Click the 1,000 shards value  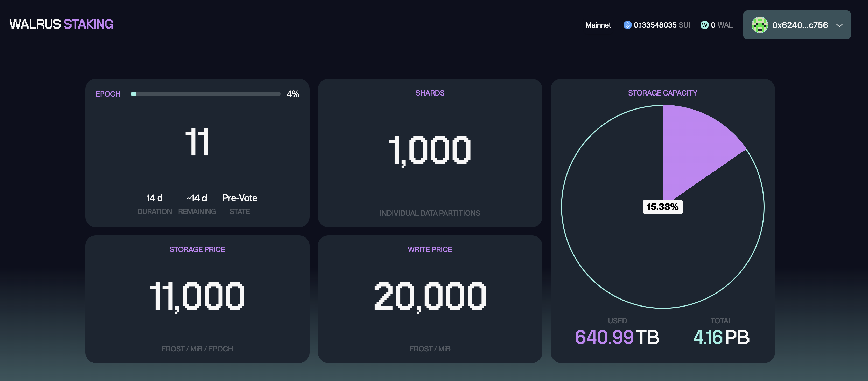click(430, 150)
